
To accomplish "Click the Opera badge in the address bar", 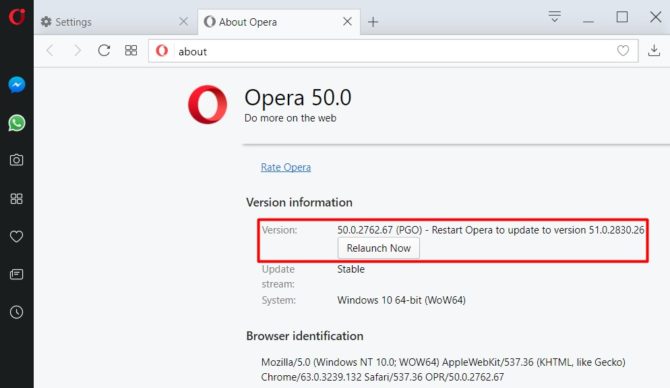I will pos(162,51).
